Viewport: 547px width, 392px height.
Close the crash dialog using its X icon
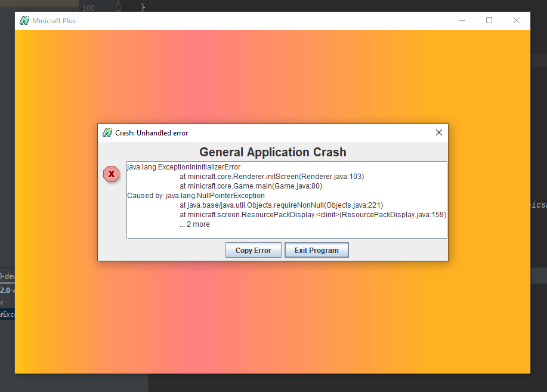click(439, 132)
